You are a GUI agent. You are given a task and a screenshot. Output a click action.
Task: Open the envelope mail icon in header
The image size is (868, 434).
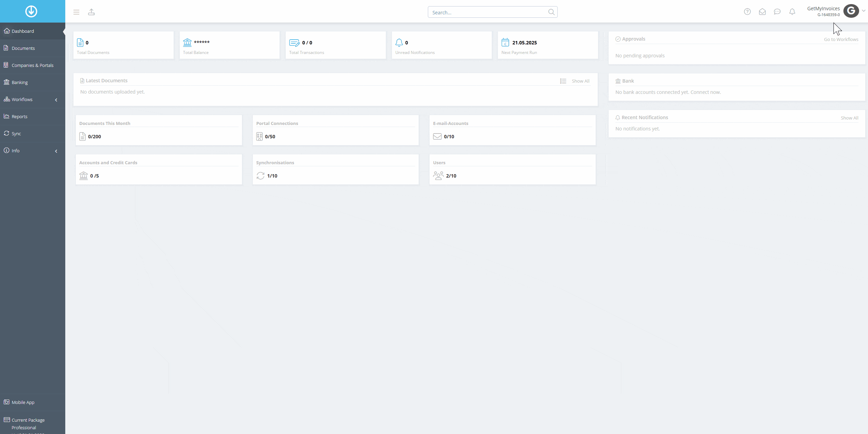pos(762,12)
